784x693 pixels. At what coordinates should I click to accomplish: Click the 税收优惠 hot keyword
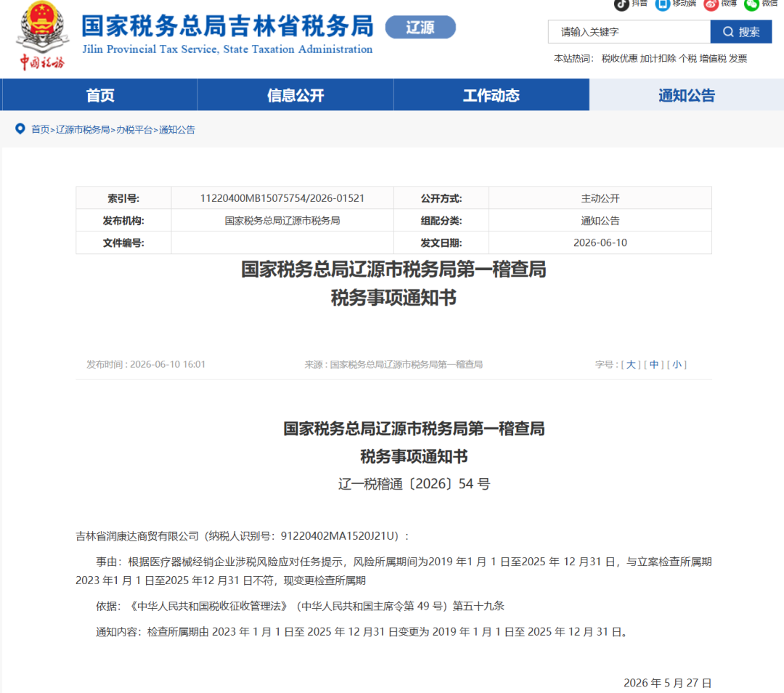[619, 59]
